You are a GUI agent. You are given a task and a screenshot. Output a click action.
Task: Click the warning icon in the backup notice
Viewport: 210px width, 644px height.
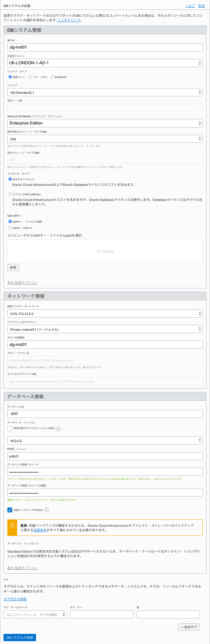click(x=13, y=525)
